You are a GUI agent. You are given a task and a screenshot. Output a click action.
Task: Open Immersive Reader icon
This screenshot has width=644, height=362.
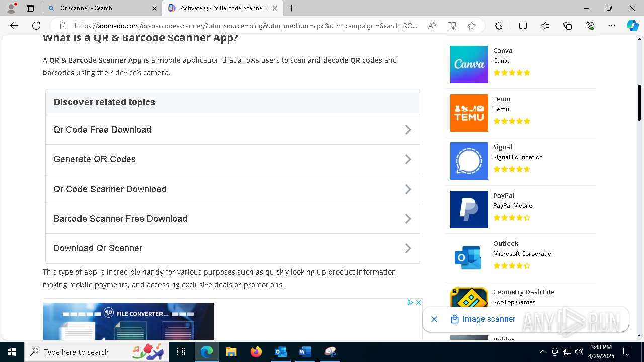452,26
